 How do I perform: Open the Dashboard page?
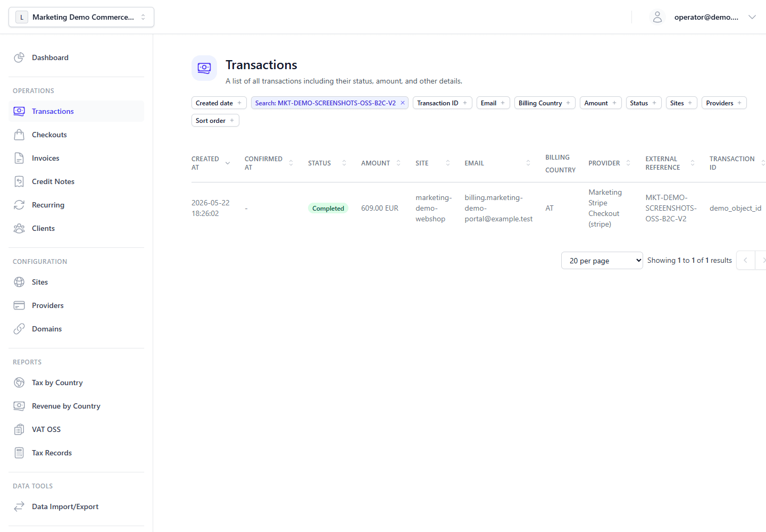click(76, 57)
